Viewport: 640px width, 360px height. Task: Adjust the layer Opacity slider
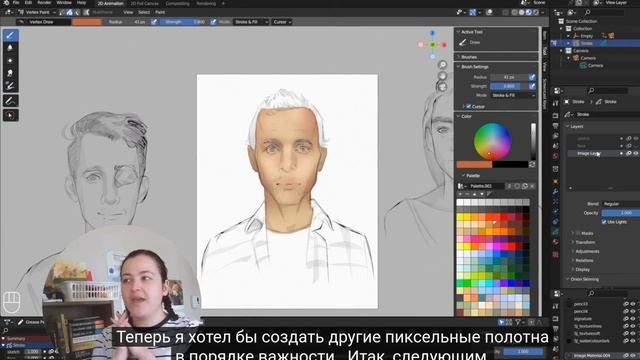coord(621,213)
